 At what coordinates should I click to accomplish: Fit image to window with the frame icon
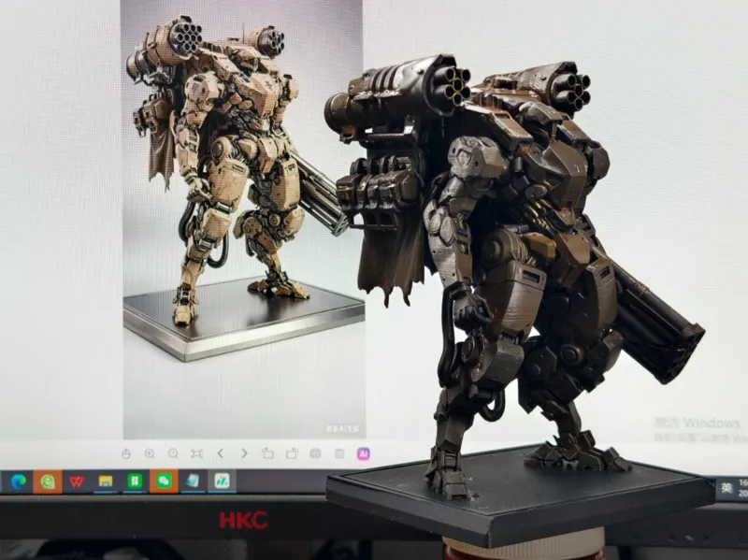click(196, 453)
